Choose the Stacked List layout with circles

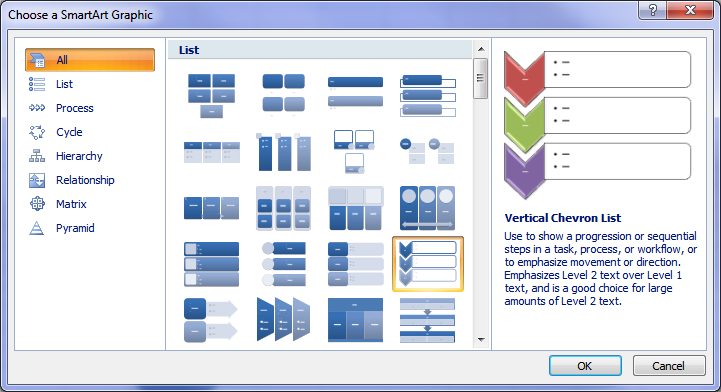click(x=428, y=152)
